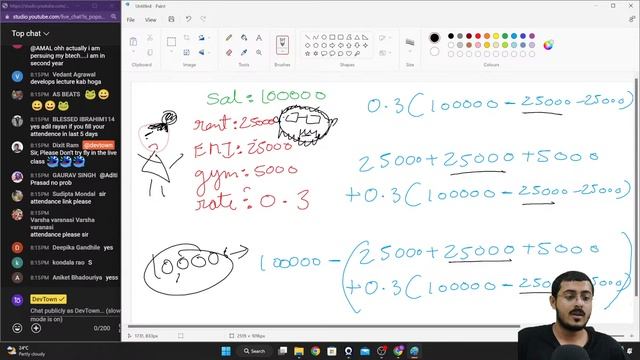640x360 pixels.
Task: Click chat author Deepika Gandhile
Action: (x=76, y=248)
